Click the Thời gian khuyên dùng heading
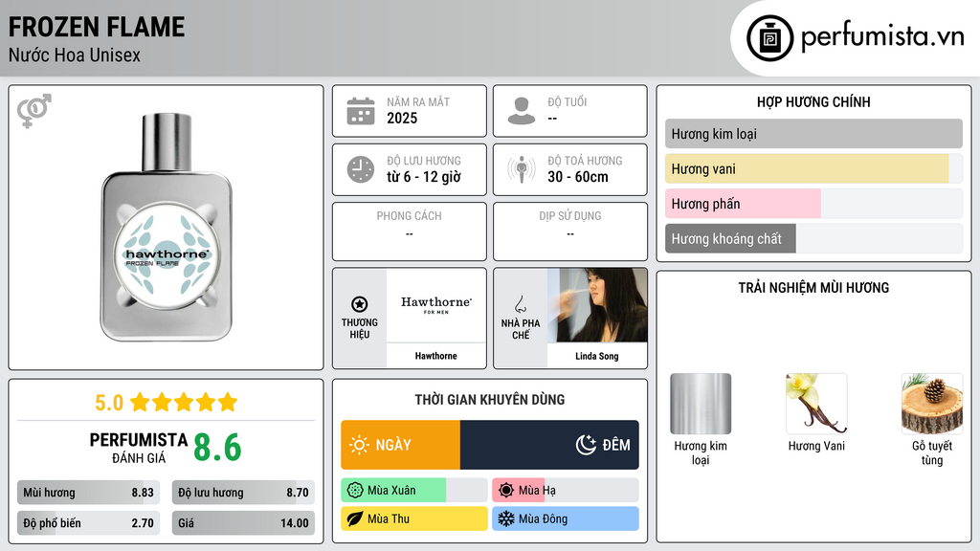 (490, 399)
